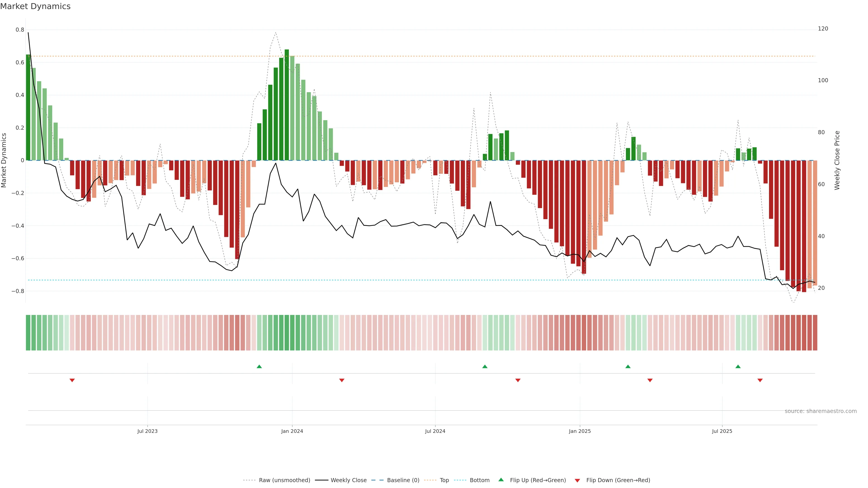This screenshot has width=868, height=488.
Task: Click the red flip-down marker after Jan 2024
Action: click(342, 380)
